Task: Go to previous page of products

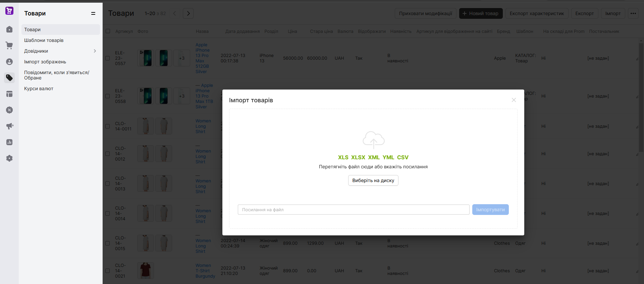Action: (174, 13)
